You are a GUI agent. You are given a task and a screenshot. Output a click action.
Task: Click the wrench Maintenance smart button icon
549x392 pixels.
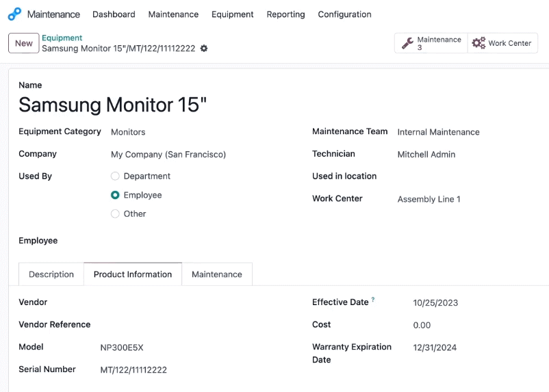[407, 43]
